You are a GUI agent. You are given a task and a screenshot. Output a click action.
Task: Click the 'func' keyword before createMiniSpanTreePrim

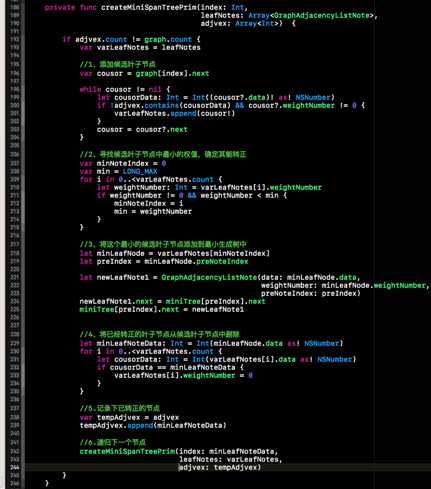click(88, 7)
